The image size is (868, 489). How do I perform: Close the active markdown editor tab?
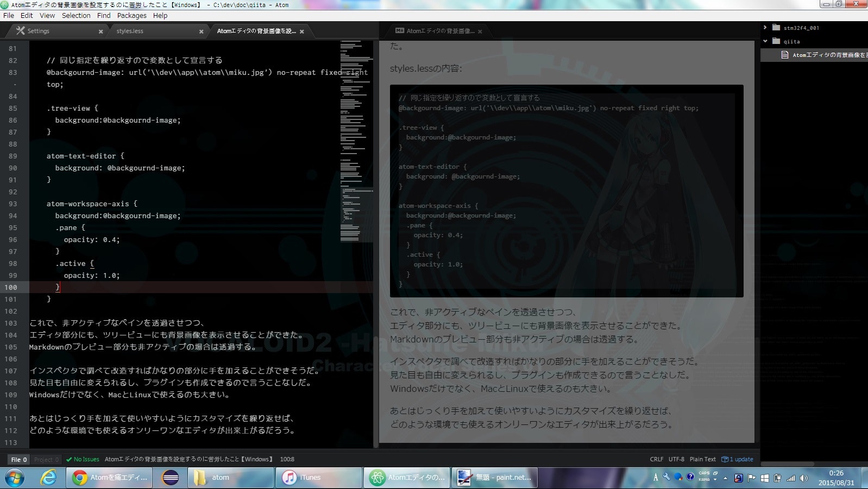click(301, 31)
